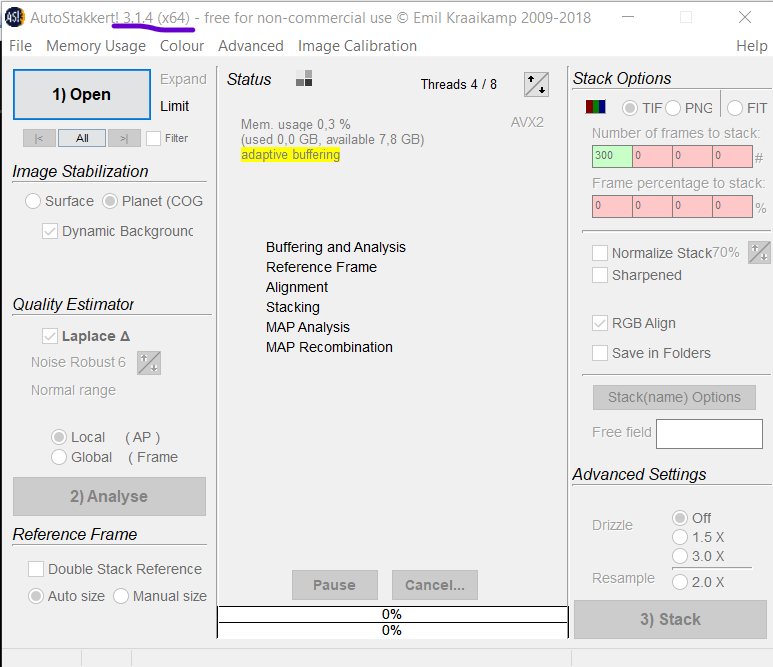Click the Free field text box
773x667 pixels.
pos(709,434)
